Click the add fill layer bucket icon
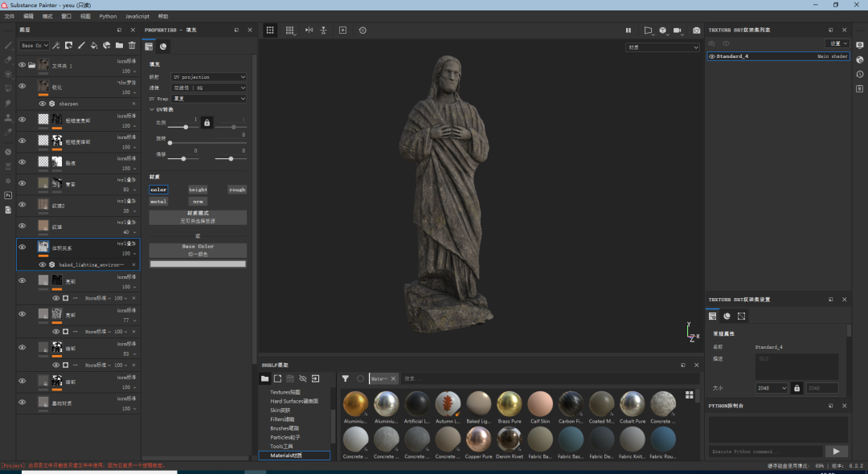 click(x=94, y=46)
